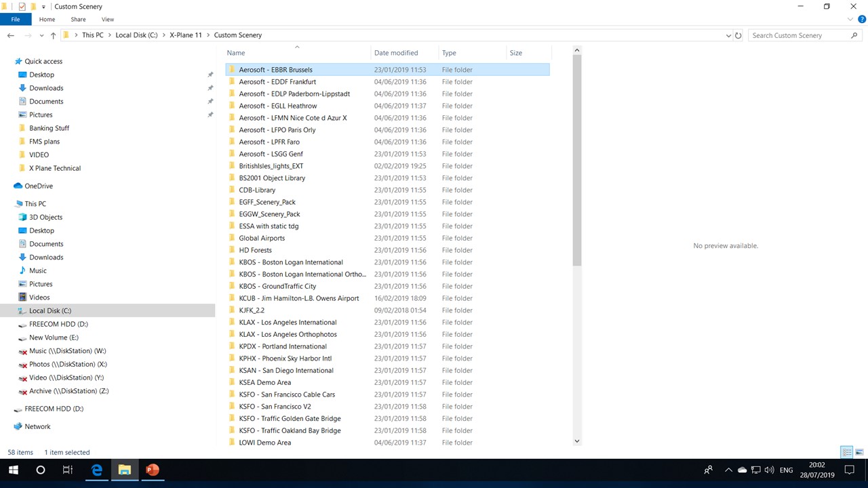Open the address bar history dropdown

point(728,35)
